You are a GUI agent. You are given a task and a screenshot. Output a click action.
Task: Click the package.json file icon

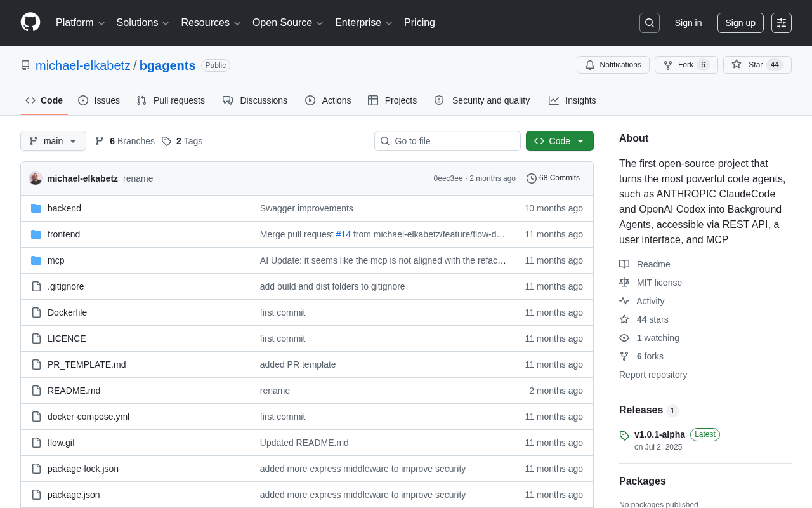click(36, 495)
